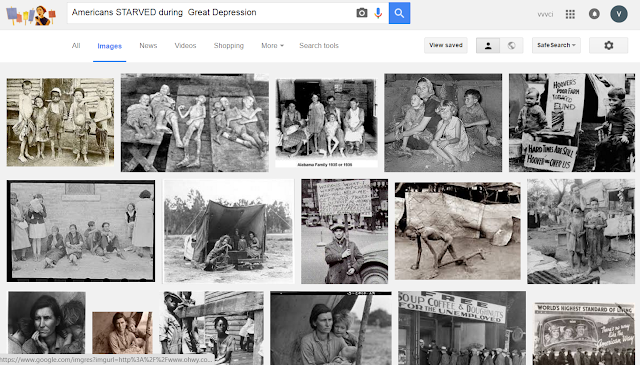
Task: Toggle global results globe icon
Action: point(511,45)
